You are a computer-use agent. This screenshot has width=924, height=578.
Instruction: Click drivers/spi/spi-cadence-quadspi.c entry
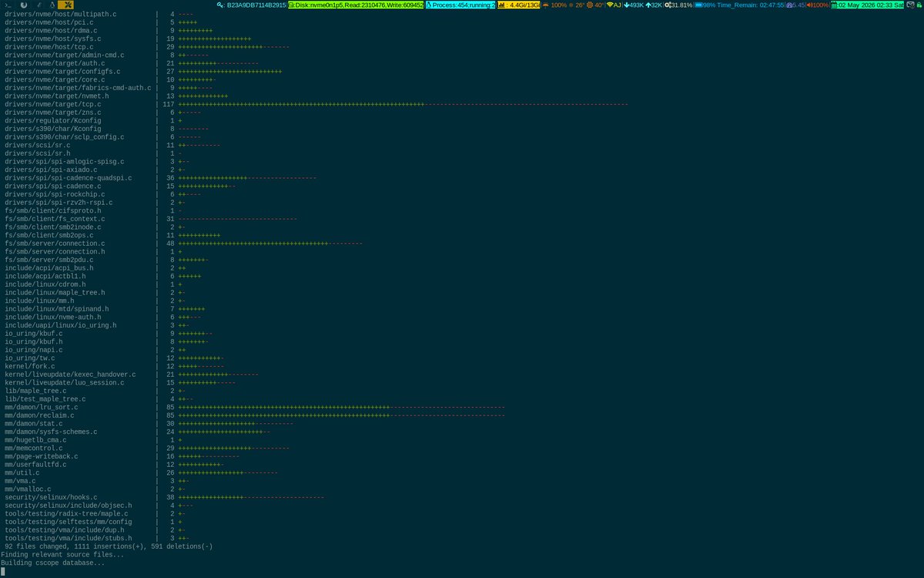[x=69, y=178]
